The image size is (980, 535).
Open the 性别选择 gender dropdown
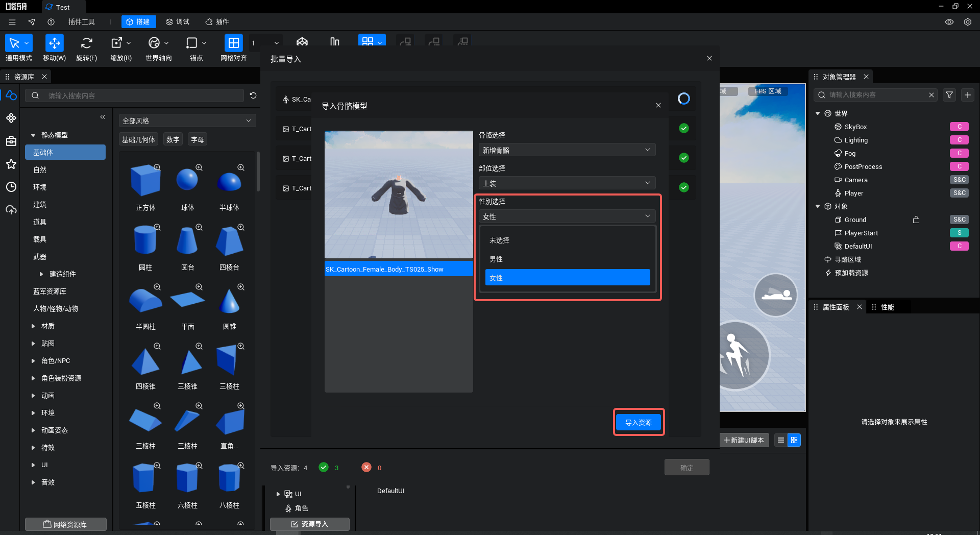[x=567, y=216]
